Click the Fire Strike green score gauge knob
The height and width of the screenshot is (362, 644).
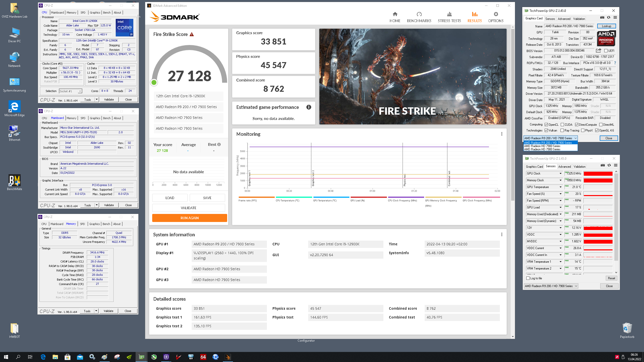[x=154, y=82]
